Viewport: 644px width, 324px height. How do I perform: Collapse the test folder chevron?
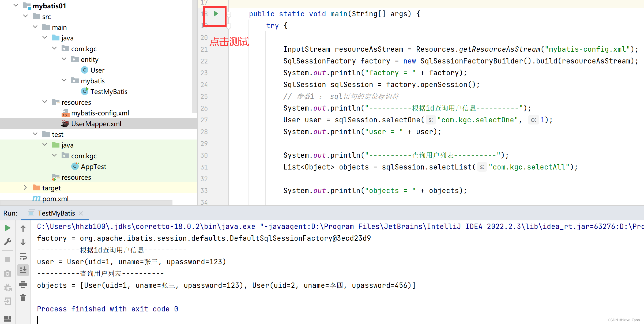35,134
